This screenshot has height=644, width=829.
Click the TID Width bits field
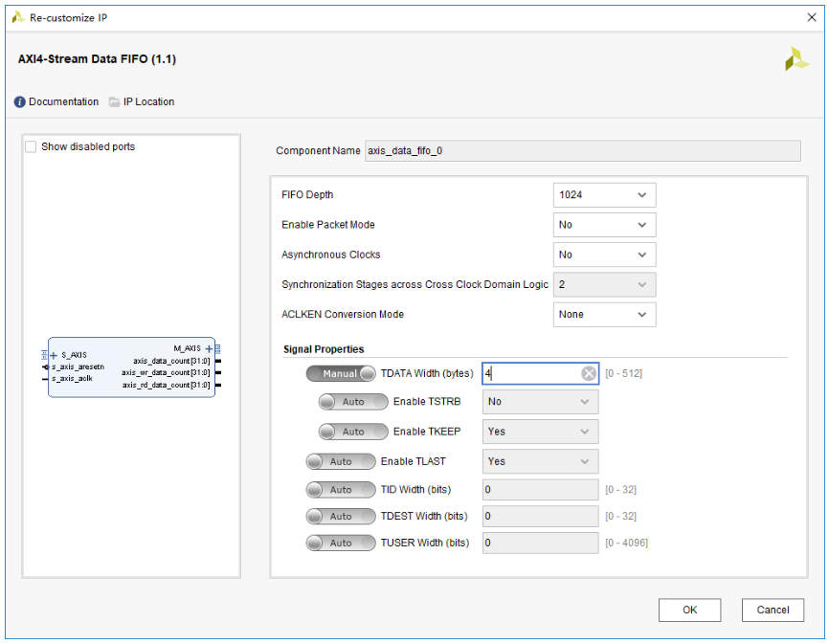(x=540, y=490)
